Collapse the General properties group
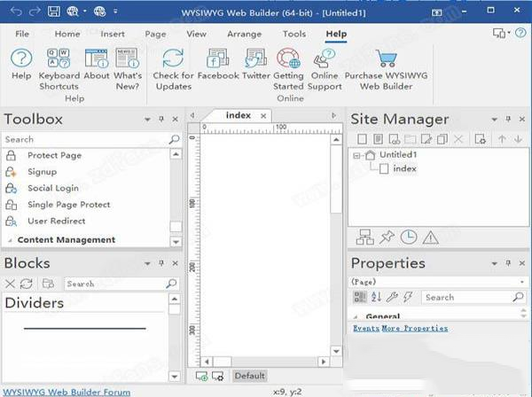 tap(356, 316)
